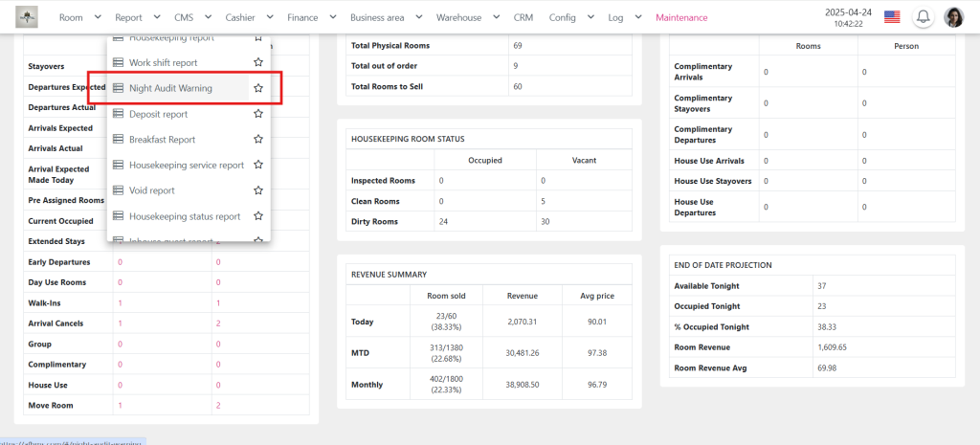Click the hotel logo in top-left
980x445 pixels.
(27, 17)
